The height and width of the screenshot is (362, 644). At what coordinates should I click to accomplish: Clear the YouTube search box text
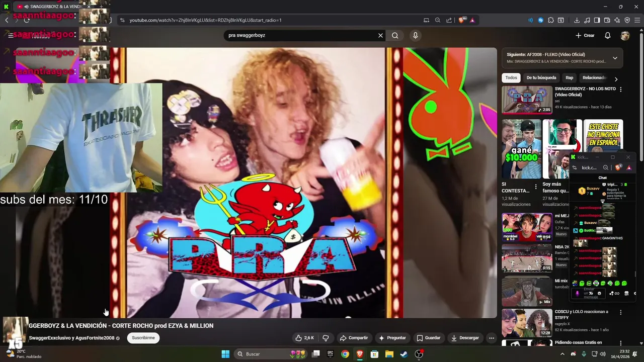(380, 35)
